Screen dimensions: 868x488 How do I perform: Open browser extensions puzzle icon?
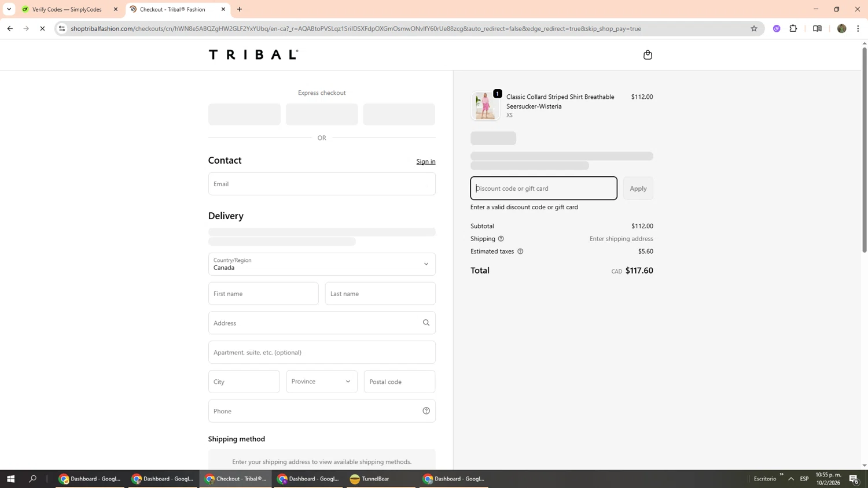point(793,28)
